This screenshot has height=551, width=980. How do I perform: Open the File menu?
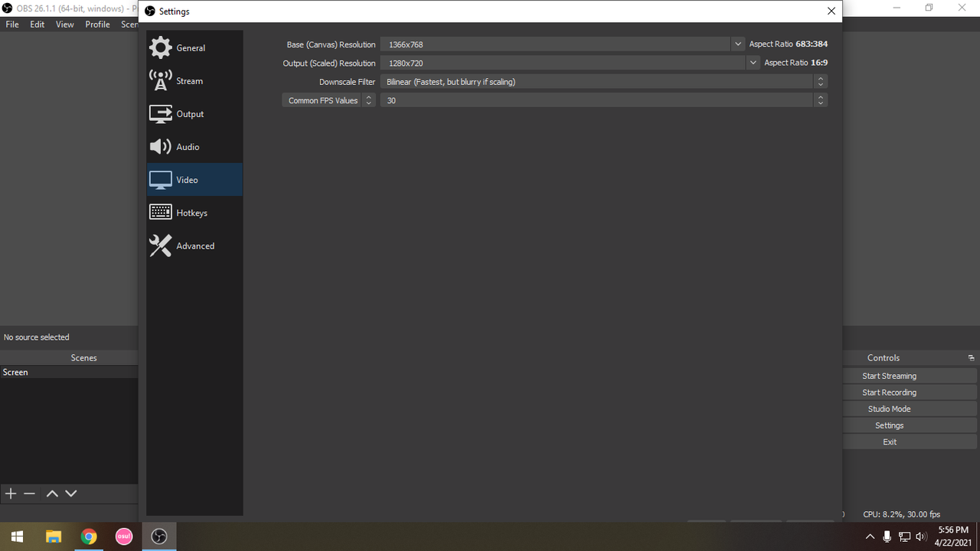[12, 24]
